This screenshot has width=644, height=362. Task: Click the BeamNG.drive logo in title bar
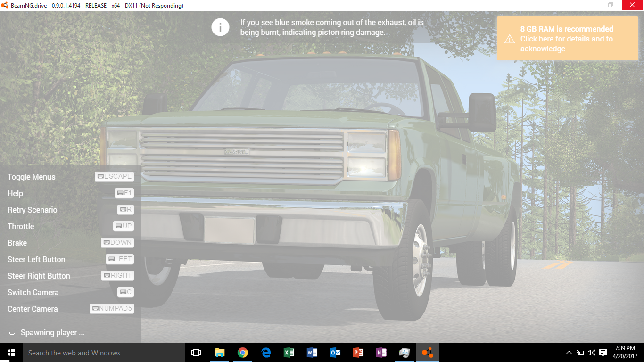point(5,5)
